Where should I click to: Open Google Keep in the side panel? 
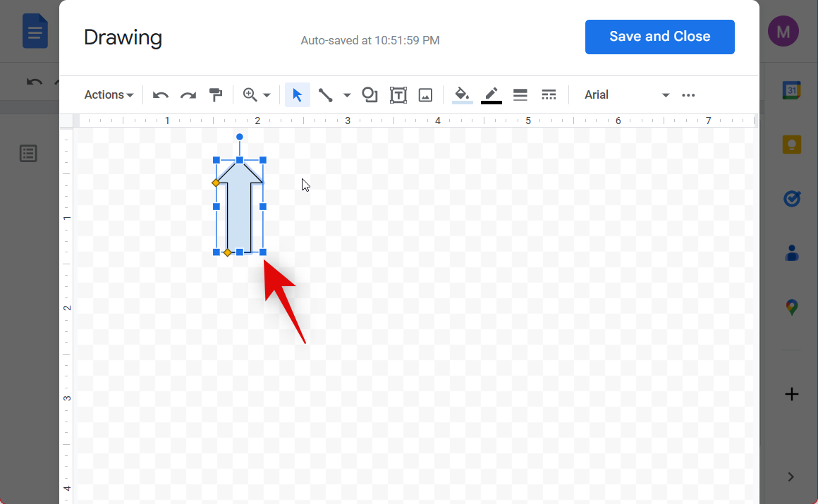pyautogui.click(x=791, y=144)
